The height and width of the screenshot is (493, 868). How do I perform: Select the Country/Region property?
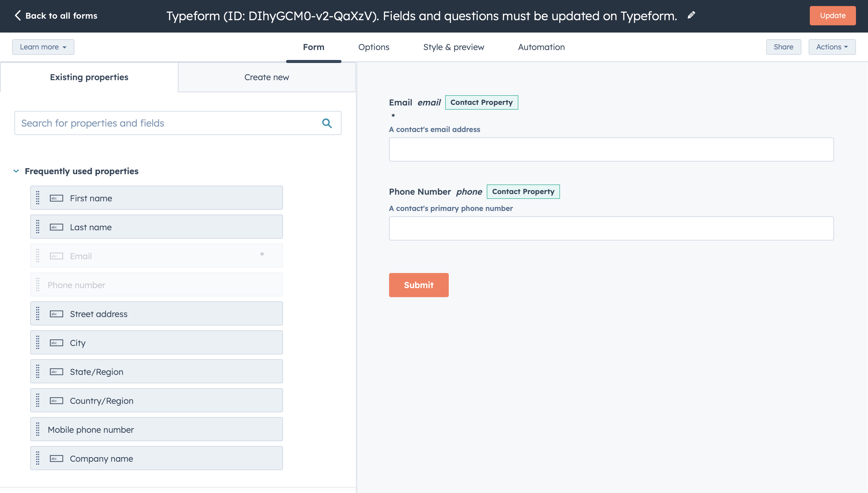(x=156, y=400)
